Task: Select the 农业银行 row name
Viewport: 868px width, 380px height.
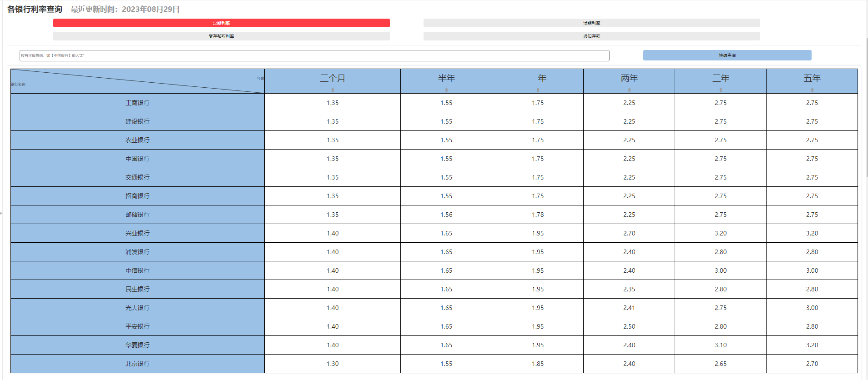Action: [137, 140]
